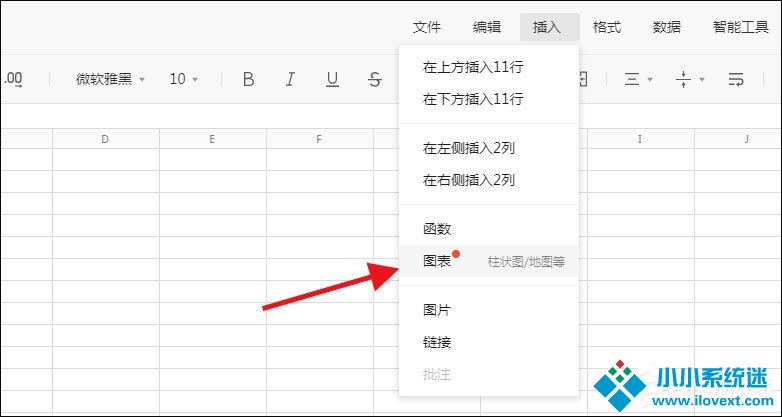The width and height of the screenshot is (782, 417).
Task: Toggle italic formatting with the I icon
Action: click(290, 79)
